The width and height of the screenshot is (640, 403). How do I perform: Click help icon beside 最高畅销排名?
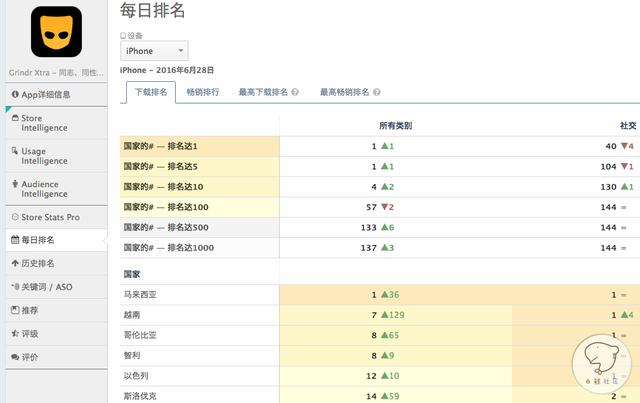(377, 92)
